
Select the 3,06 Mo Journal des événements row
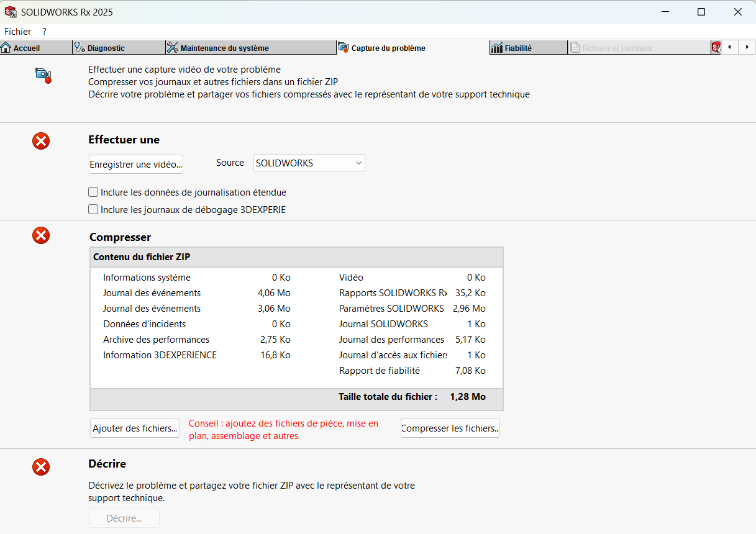(x=197, y=309)
